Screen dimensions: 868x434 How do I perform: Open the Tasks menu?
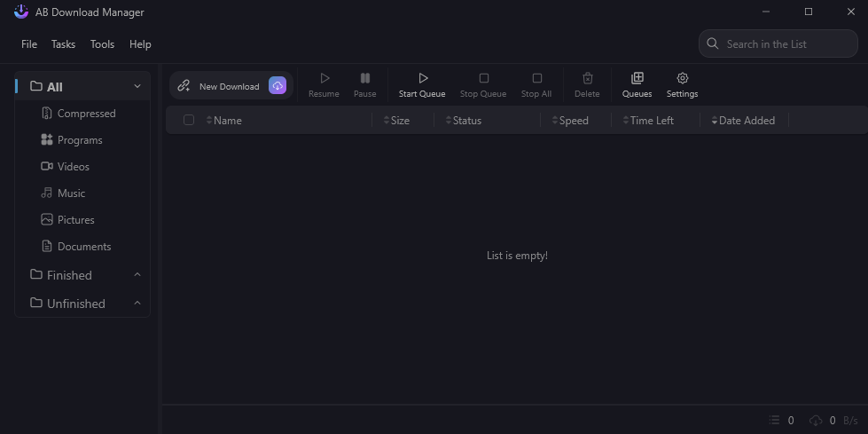63,44
